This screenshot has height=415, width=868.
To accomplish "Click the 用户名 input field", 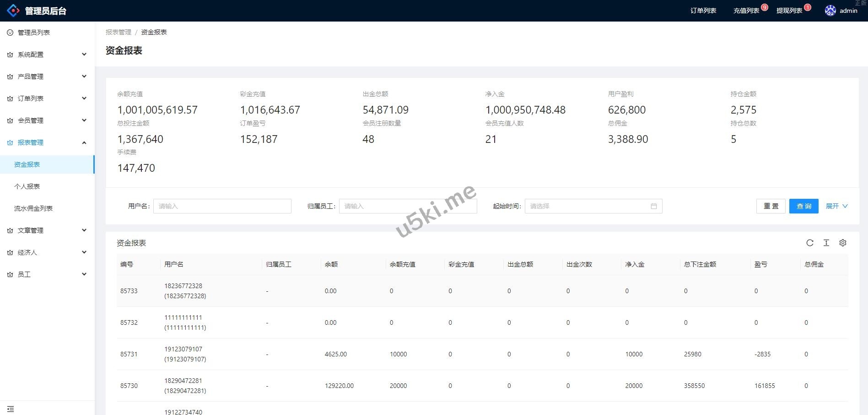I will (222, 206).
